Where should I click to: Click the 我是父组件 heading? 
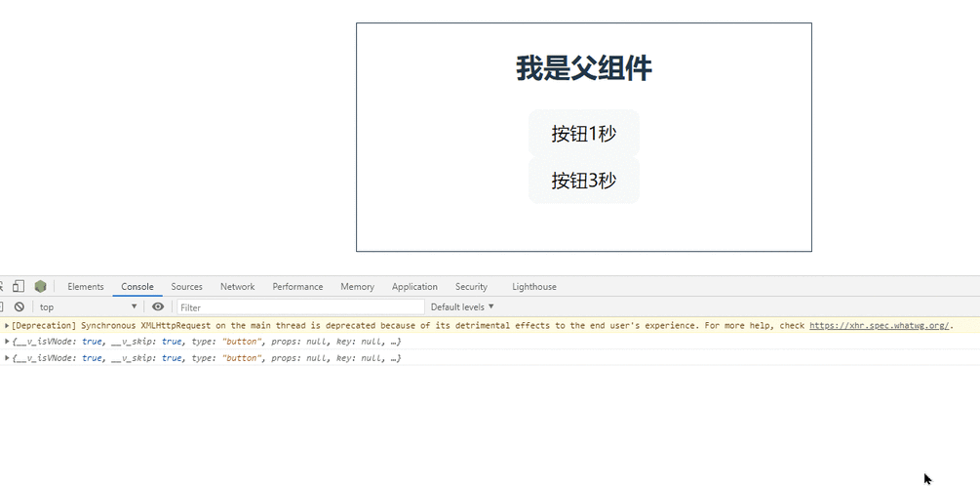pos(584,68)
